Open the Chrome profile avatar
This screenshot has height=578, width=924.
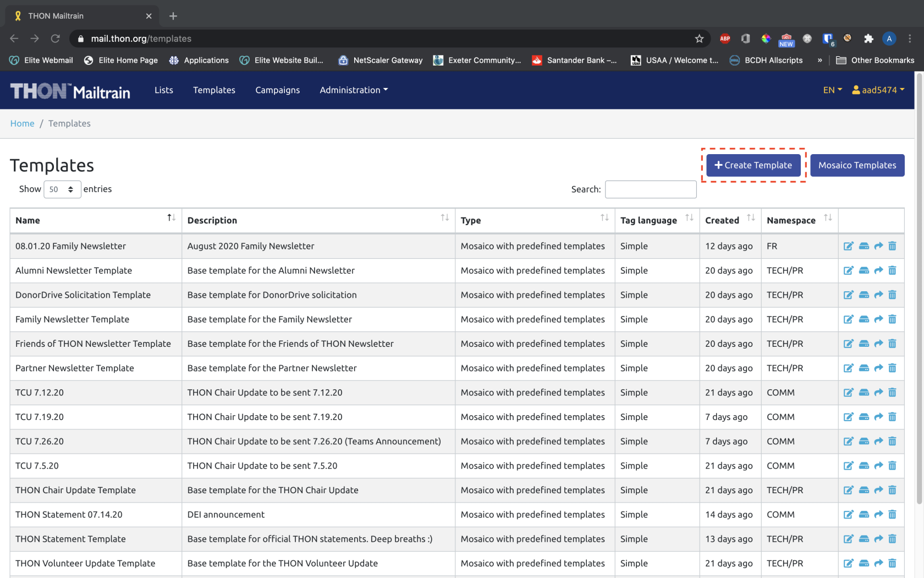[889, 39]
